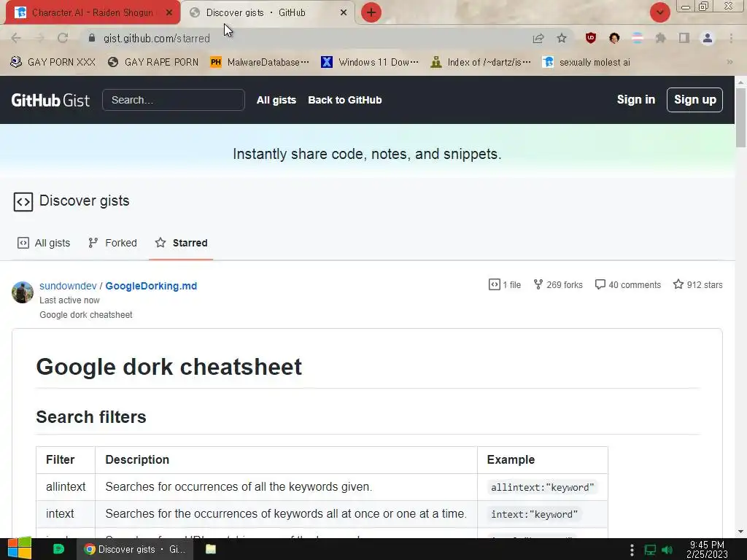Screen dimensions: 747x560
Task: Click the allintext:"keyword" example code
Action: (x=543, y=487)
